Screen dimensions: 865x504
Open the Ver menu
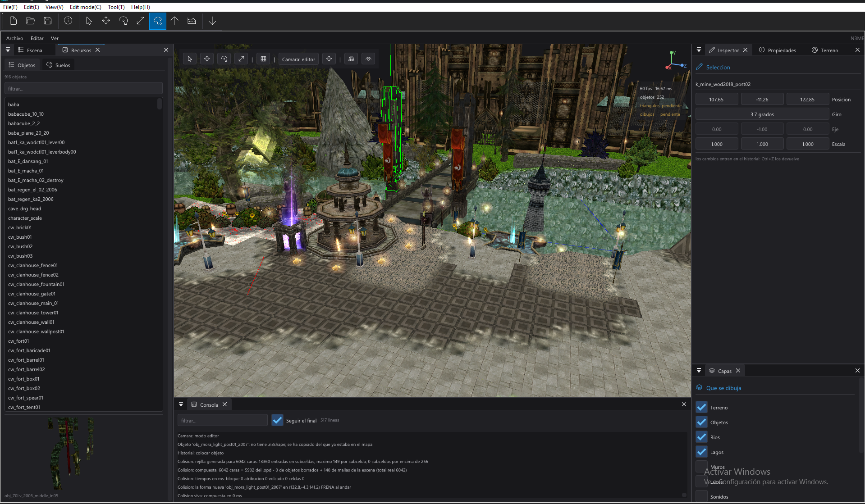[x=55, y=38]
